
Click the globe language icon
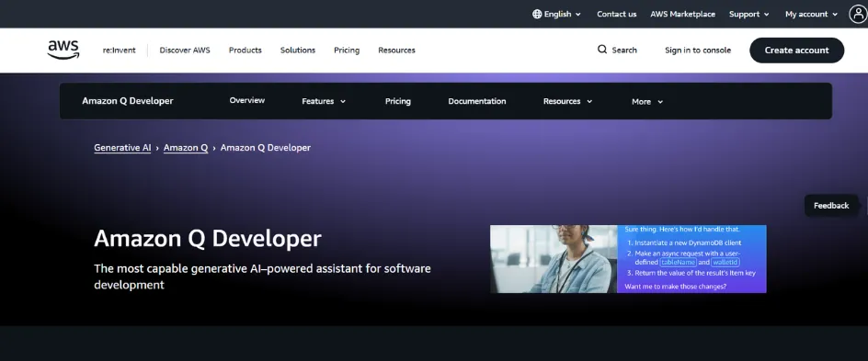(536, 15)
